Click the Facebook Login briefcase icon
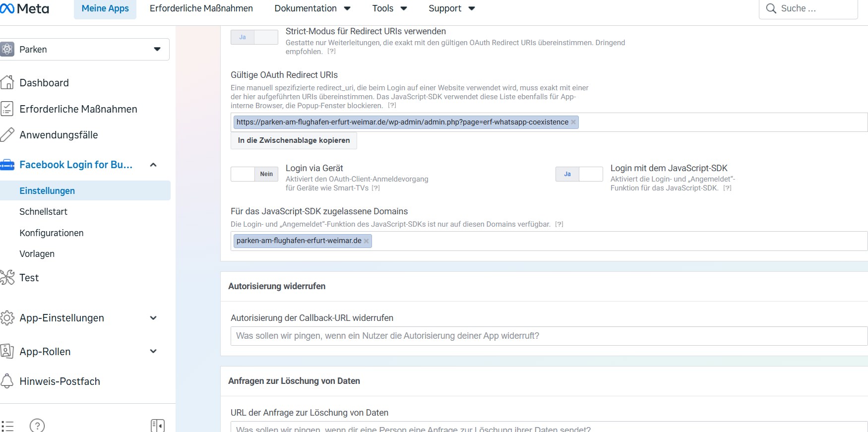The height and width of the screenshot is (432, 868). point(7,165)
